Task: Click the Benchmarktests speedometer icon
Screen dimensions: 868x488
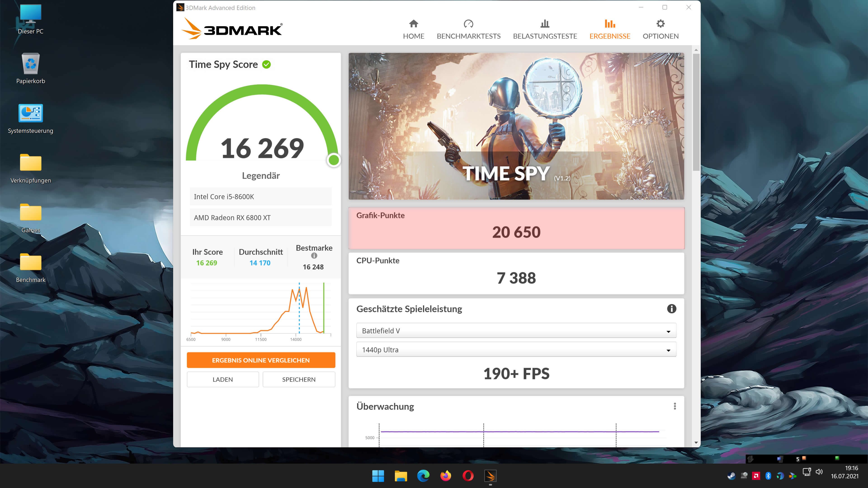Action: pyautogui.click(x=468, y=23)
